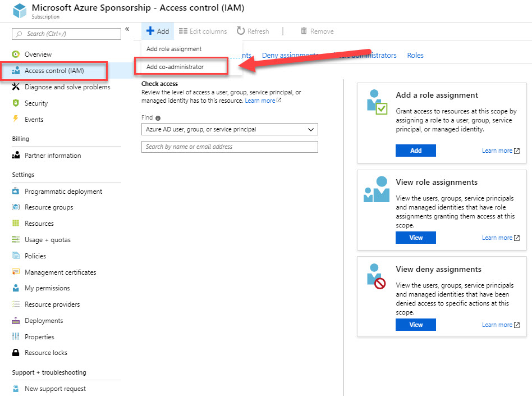Open the Azure AD user type dropdown
The height and width of the screenshot is (396, 532).
tap(230, 129)
